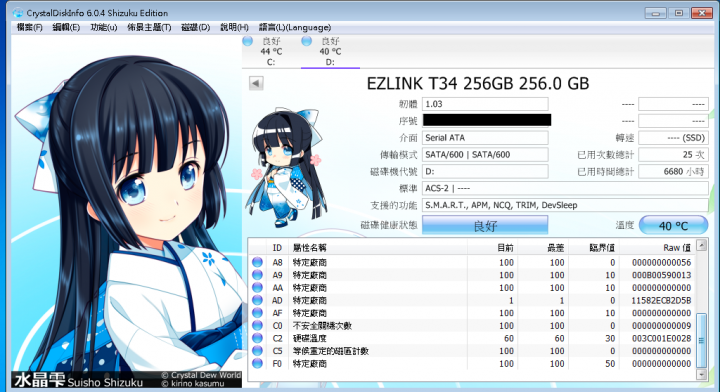This screenshot has width=720, height=392.
Task: Click the 最差 column header
Action: [543, 248]
